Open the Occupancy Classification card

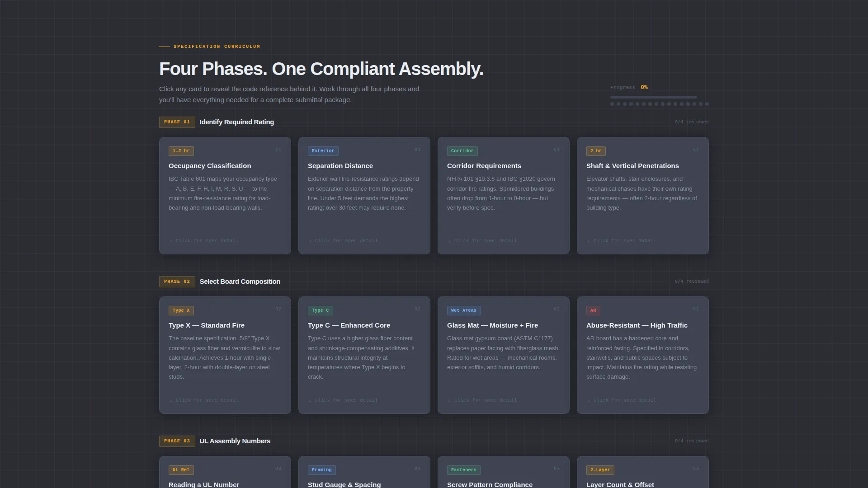pos(225,196)
